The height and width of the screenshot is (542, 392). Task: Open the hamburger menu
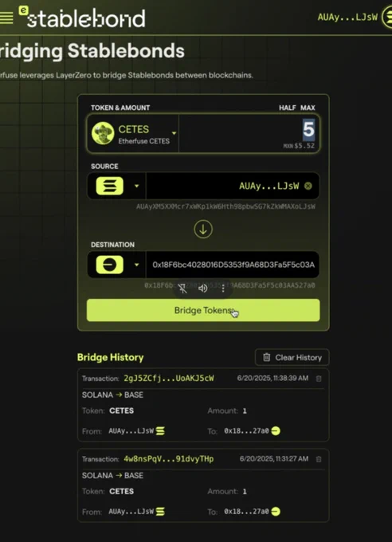click(6, 18)
